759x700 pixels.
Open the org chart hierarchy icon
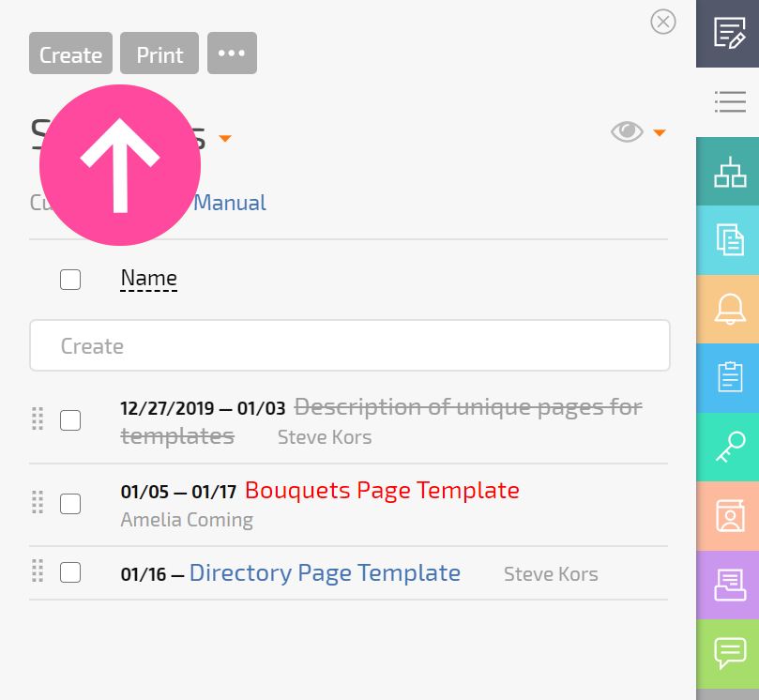[x=729, y=172]
